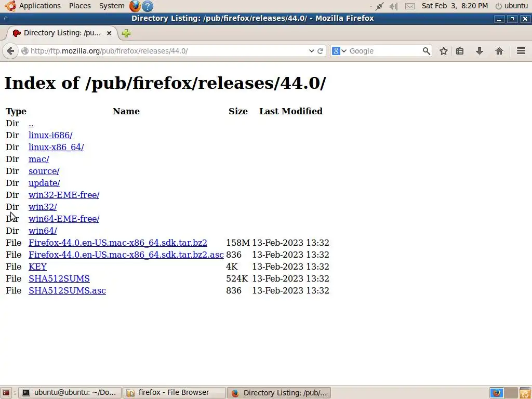Launch Firefox from the top panel icon

click(135, 6)
